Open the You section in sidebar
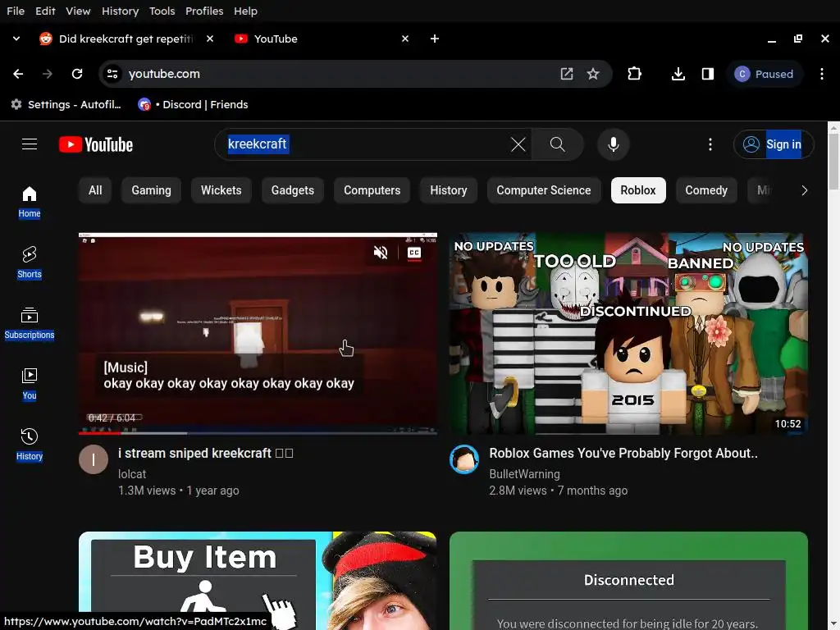The image size is (840, 630). (x=30, y=384)
